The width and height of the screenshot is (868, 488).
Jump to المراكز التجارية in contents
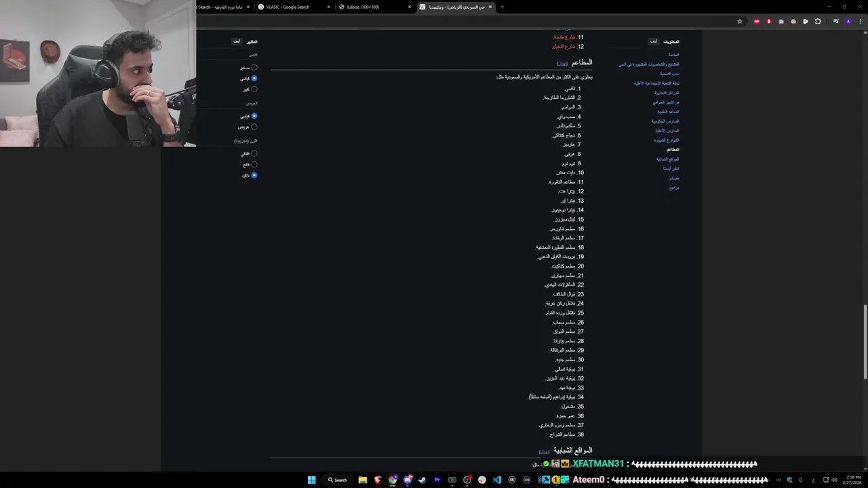pyautogui.click(x=667, y=93)
